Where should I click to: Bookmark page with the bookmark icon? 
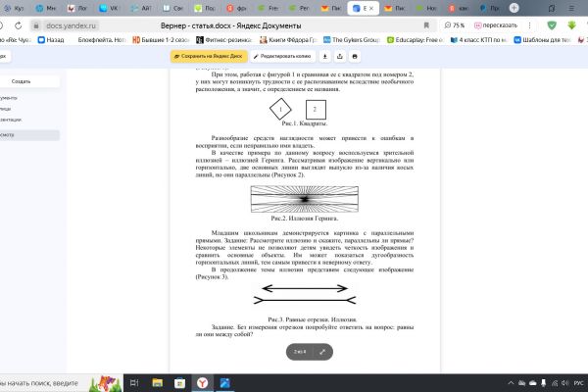[x=426, y=25]
